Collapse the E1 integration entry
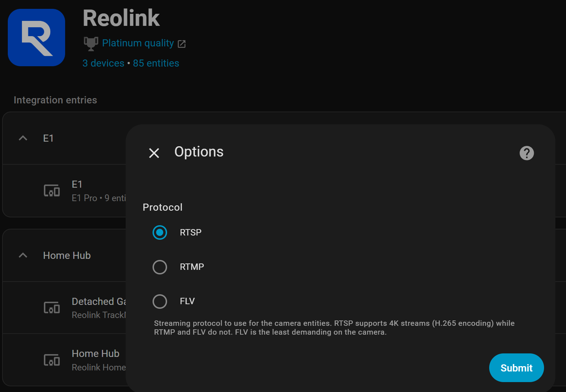 23,138
